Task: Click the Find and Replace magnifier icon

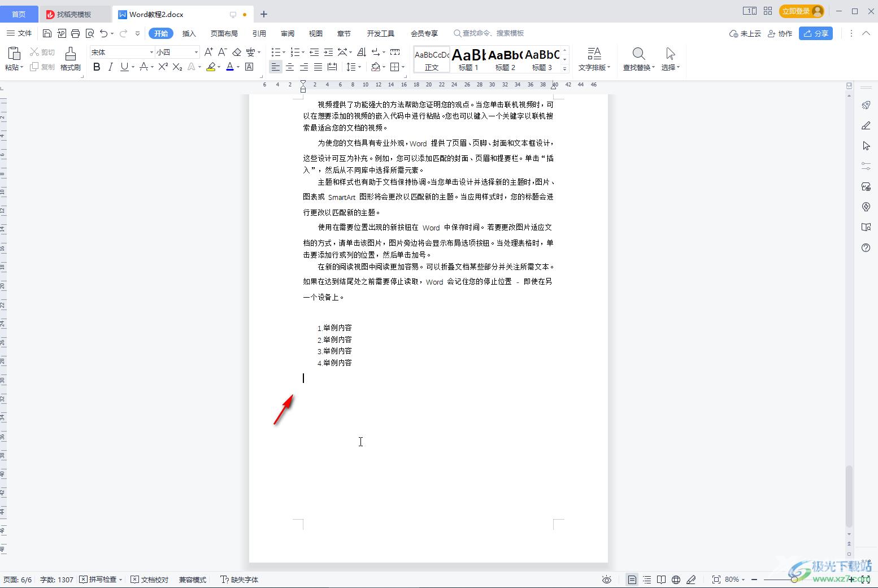Action: [x=638, y=54]
